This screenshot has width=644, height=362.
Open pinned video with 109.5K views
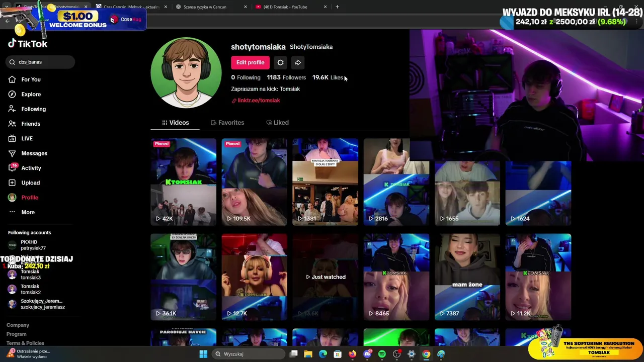255,182
